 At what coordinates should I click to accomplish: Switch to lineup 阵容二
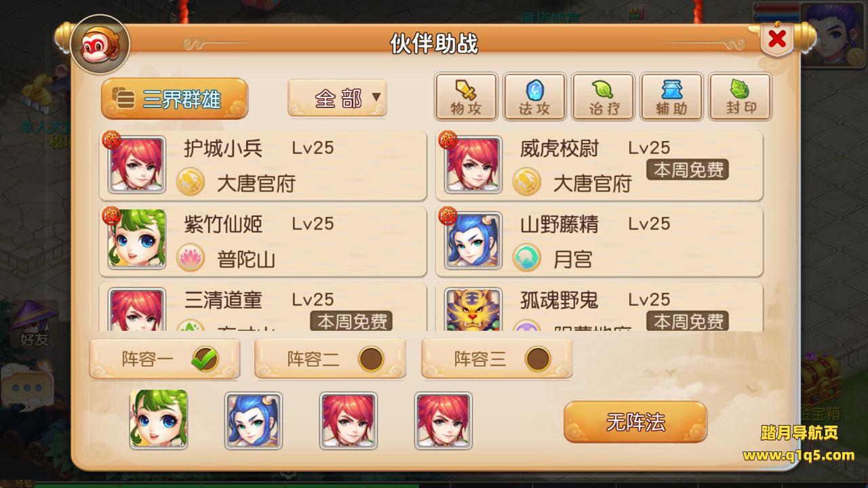tap(330, 359)
